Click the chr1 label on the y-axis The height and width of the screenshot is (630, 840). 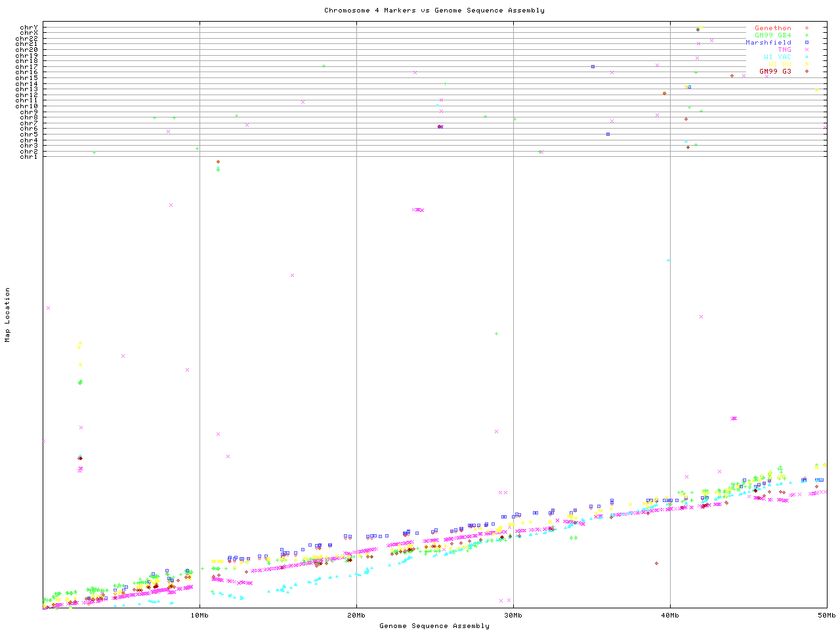click(x=29, y=156)
